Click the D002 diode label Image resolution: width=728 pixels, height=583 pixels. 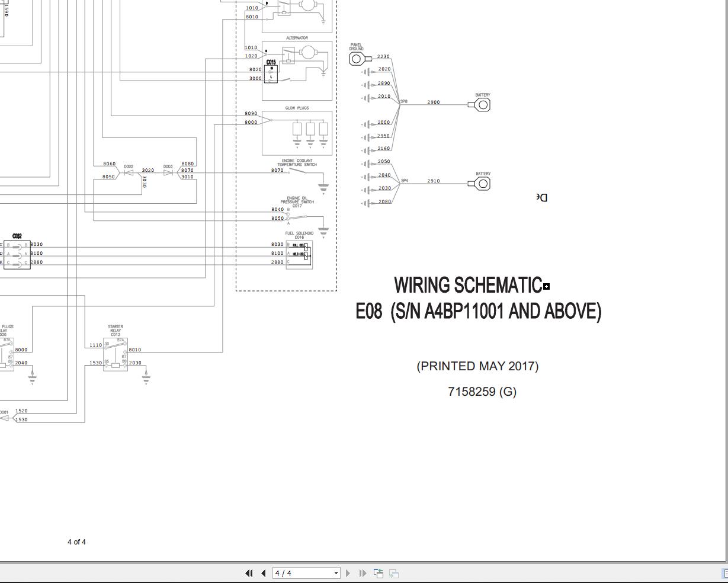[129, 166]
